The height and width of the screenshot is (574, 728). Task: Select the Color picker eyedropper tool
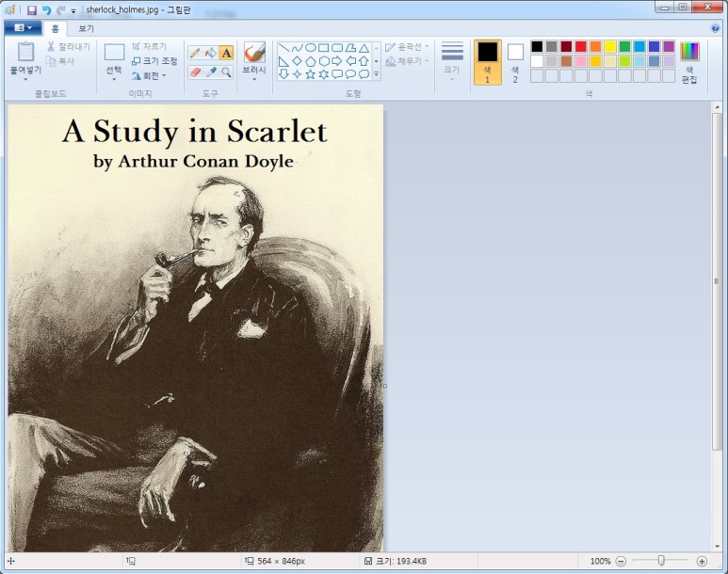211,72
